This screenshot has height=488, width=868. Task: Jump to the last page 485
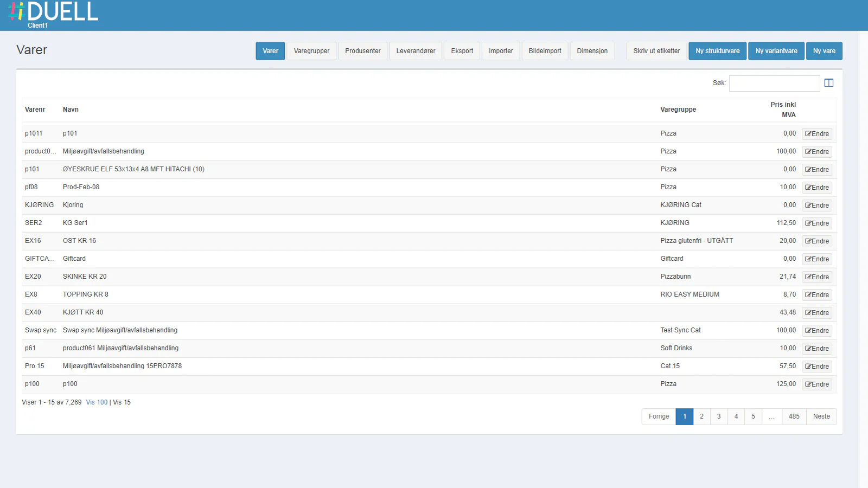(x=794, y=416)
